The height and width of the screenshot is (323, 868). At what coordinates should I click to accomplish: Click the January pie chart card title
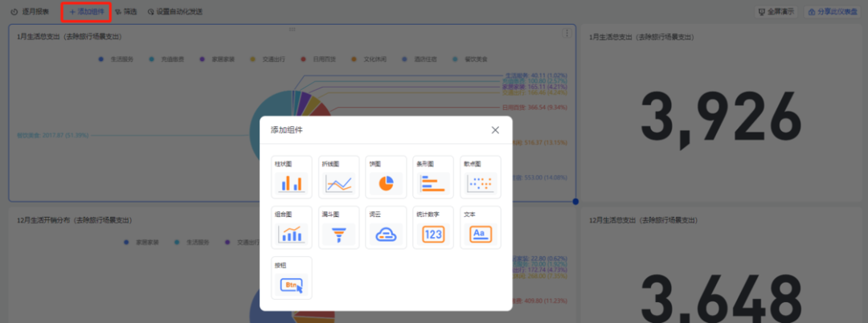coord(70,36)
